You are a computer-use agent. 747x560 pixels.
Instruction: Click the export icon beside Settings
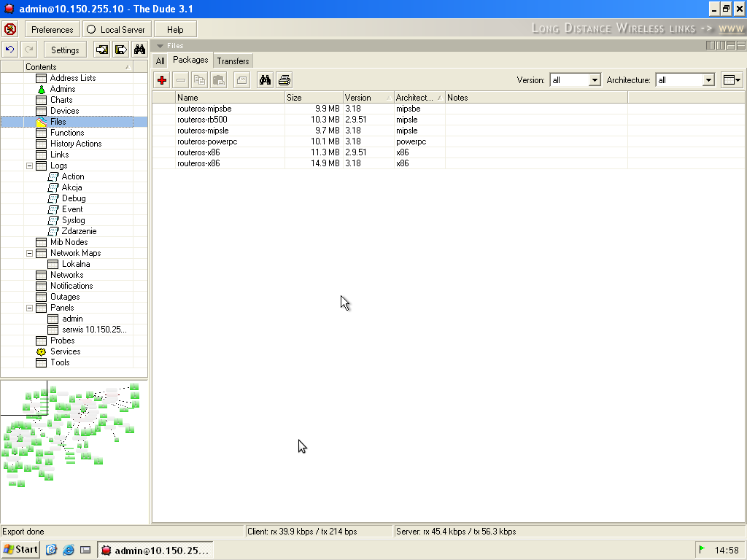(x=121, y=50)
